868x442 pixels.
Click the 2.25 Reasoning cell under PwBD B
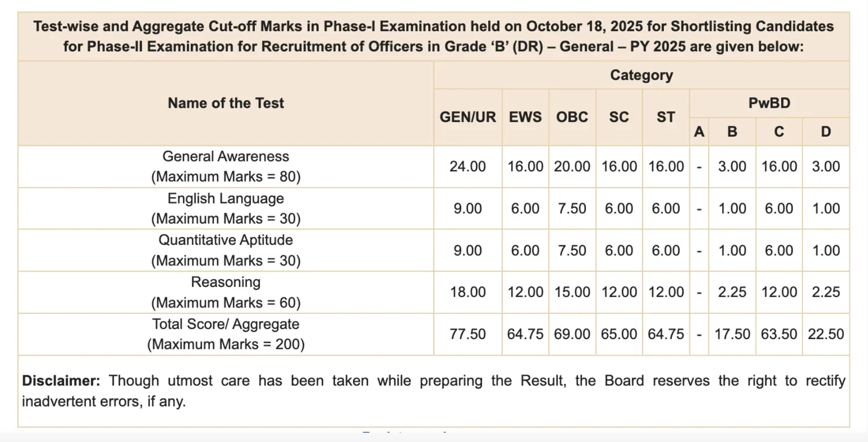[x=732, y=292]
